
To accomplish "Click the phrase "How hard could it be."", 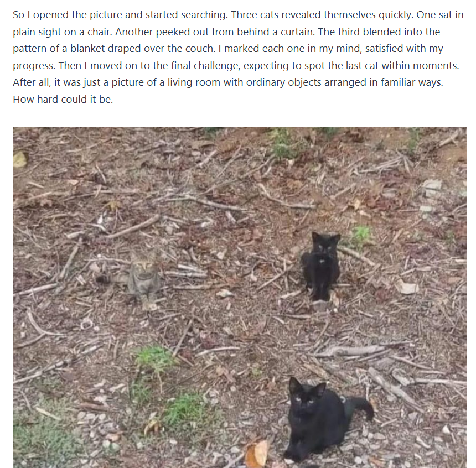I will tap(63, 99).
